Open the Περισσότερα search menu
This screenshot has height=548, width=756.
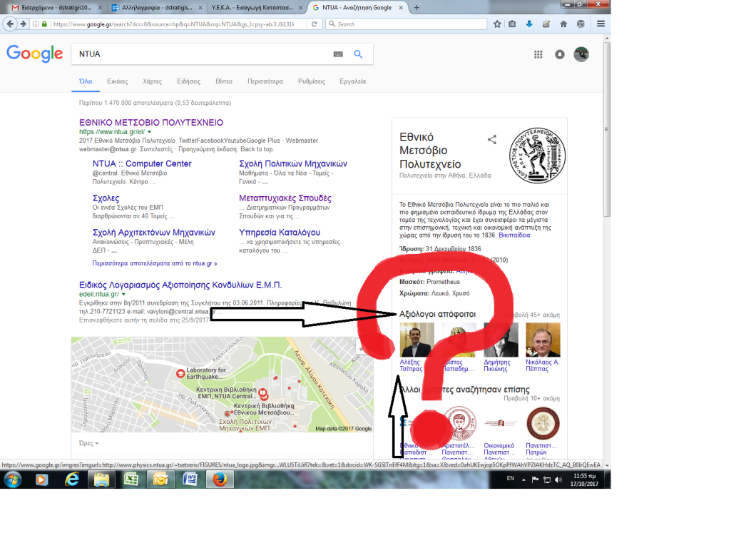click(x=265, y=81)
